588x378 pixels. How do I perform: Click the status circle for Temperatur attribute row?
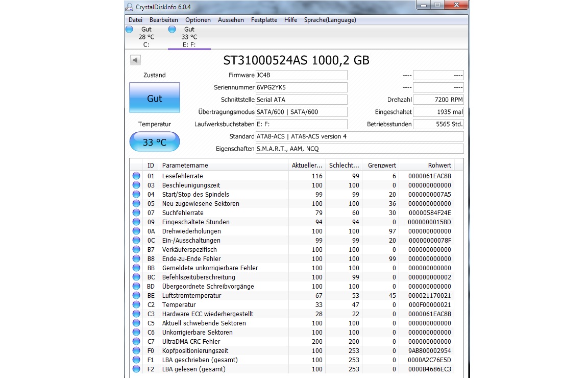(x=136, y=304)
